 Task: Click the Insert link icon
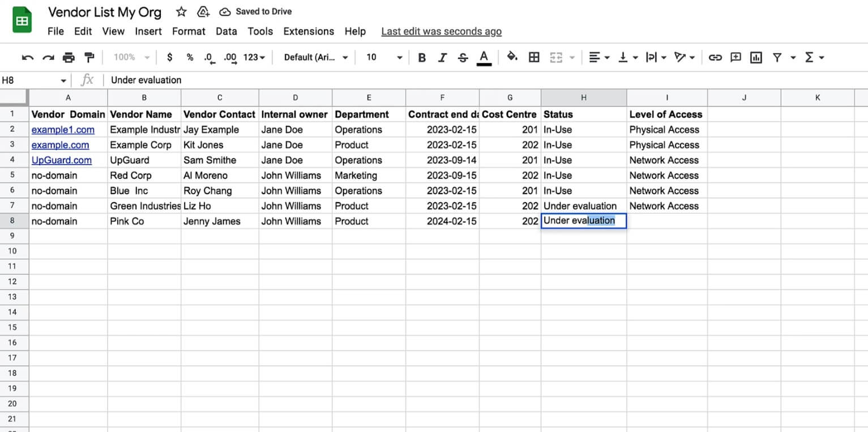coord(715,57)
